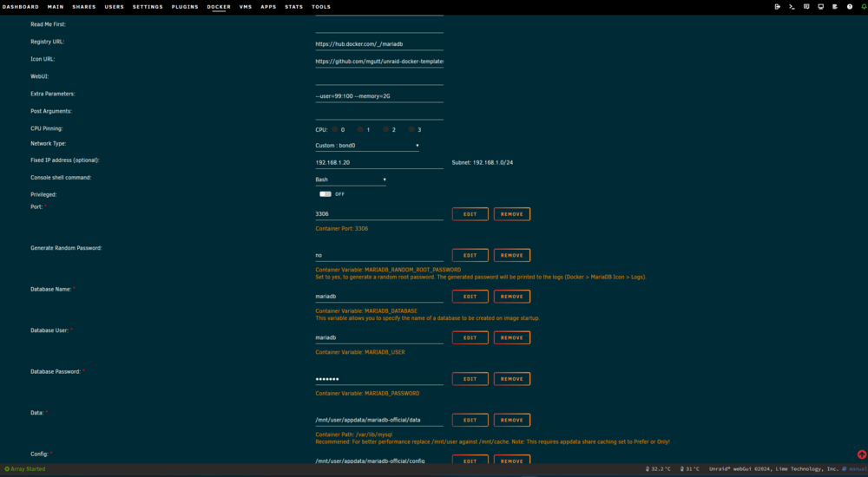Click the monitor info icon in top bar

click(x=821, y=7)
